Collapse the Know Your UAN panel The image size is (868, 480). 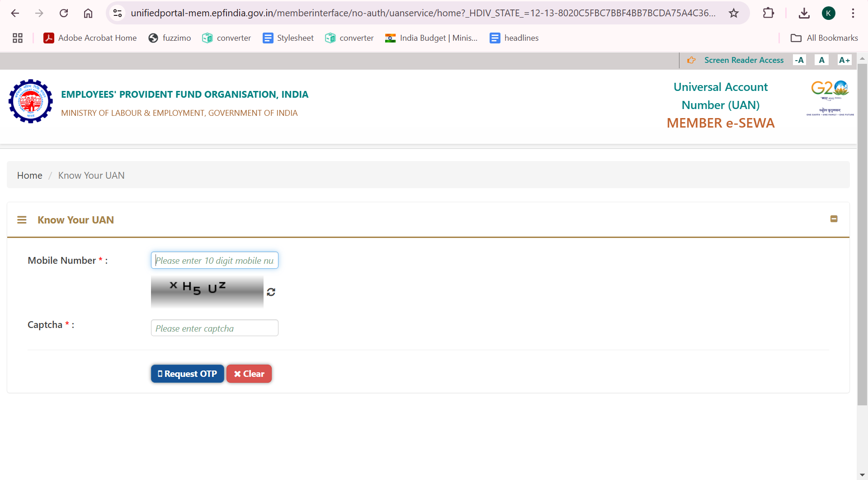[834, 219]
